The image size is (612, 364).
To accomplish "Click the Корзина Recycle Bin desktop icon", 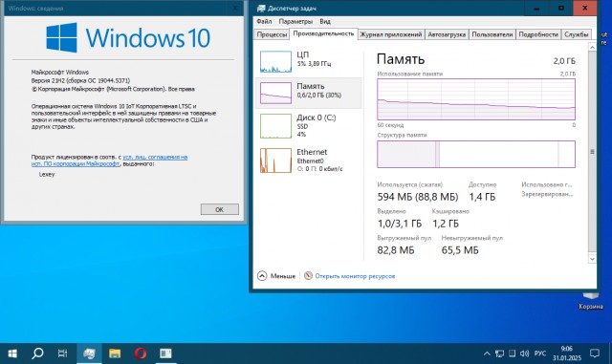I will pyautogui.click(x=591, y=301).
